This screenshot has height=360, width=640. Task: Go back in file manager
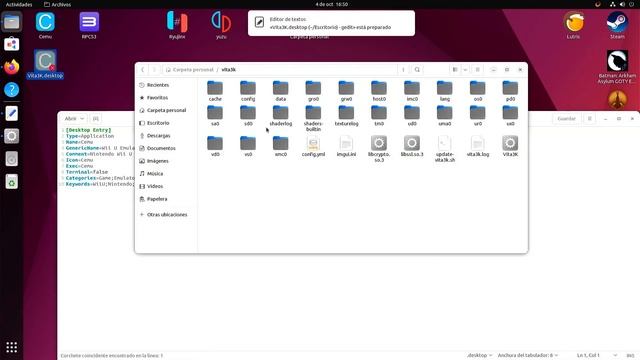pos(142,70)
